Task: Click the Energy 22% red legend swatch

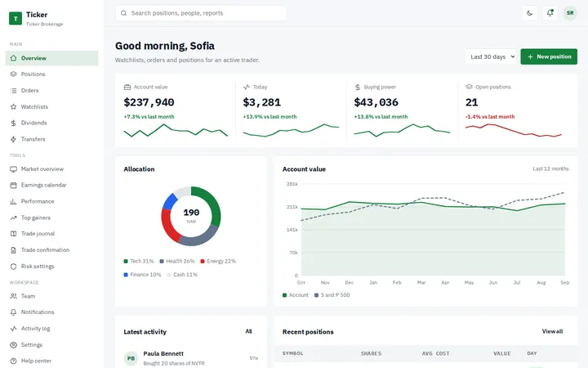Action: (x=203, y=262)
